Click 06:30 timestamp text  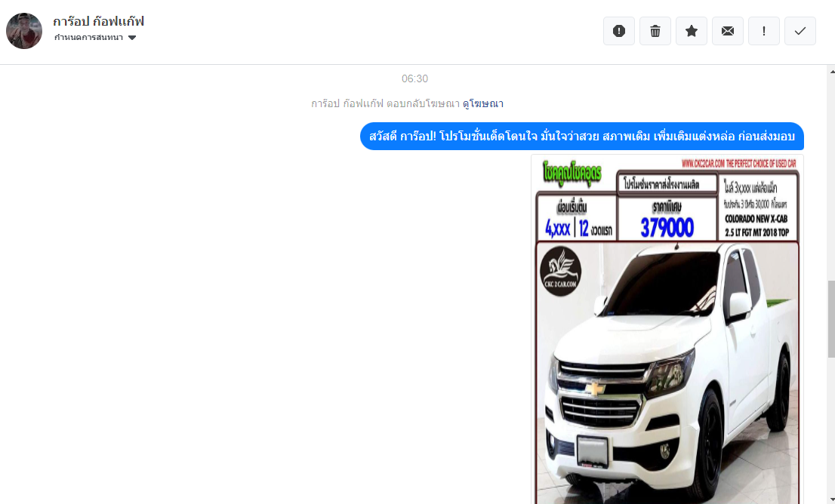414,78
